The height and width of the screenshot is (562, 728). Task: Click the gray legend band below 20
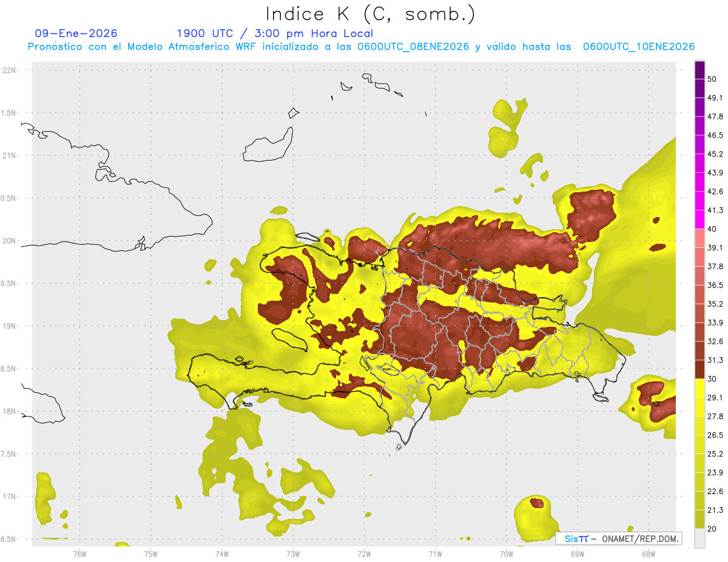coord(699,538)
